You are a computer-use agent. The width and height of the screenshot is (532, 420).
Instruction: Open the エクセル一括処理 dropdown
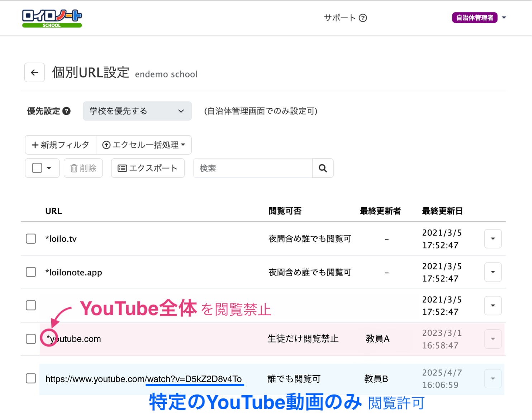click(144, 145)
